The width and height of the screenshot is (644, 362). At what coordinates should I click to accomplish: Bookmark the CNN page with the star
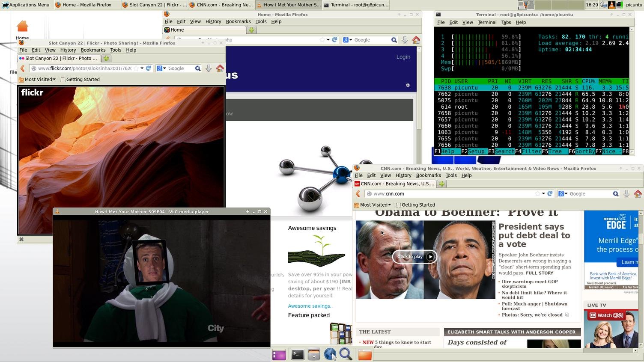coord(538,194)
